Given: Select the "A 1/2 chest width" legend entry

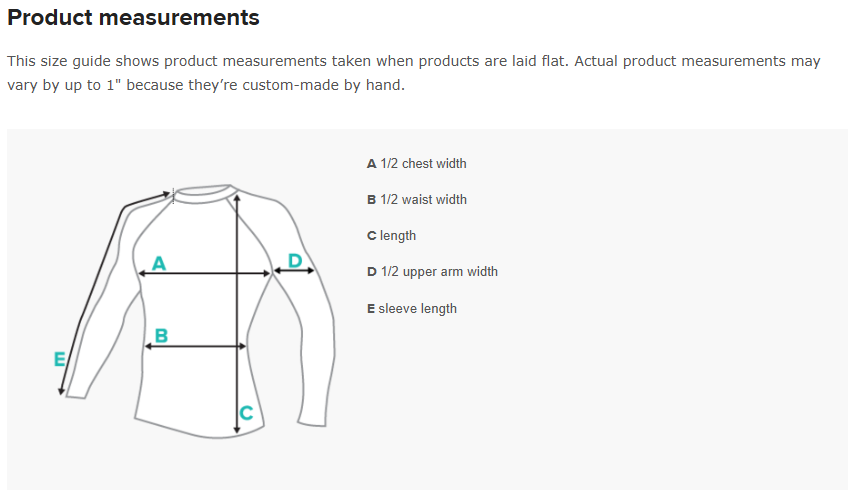Looking at the screenshot, I should click(417, 163).
